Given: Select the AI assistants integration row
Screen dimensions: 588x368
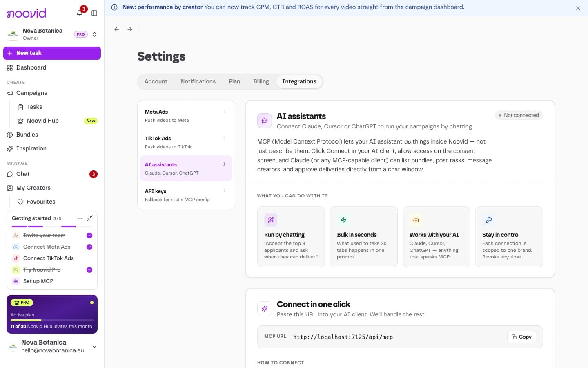Looking at the screenshot, I should [186, 168].
